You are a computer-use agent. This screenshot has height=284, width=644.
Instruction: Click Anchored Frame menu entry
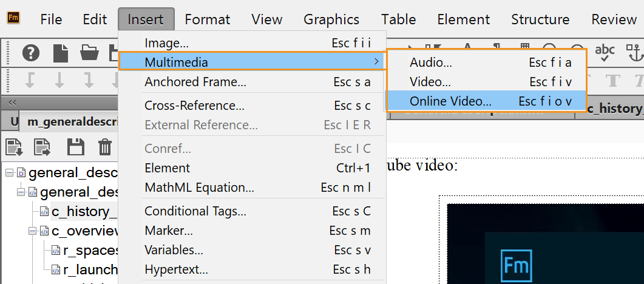tap(195, 82)
